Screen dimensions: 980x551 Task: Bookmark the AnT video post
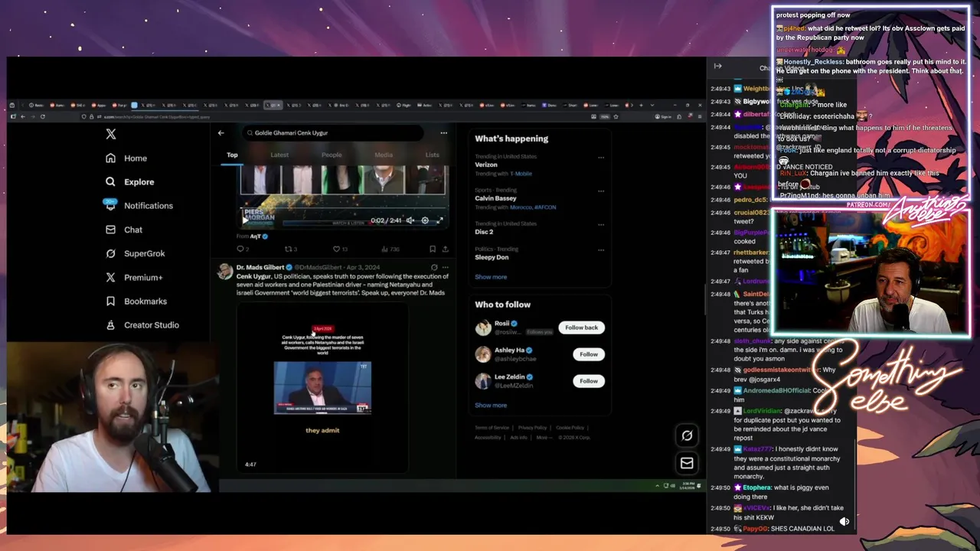(433, 249)
